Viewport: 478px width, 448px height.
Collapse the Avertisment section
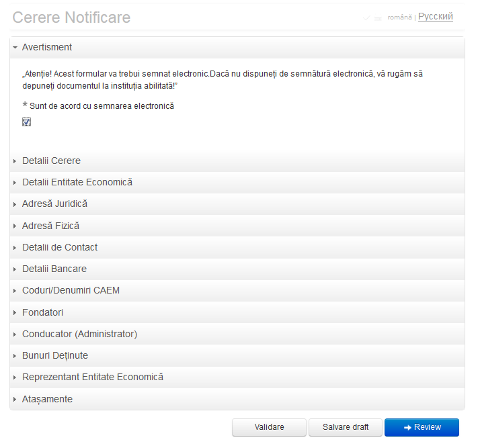pos(47,47)
